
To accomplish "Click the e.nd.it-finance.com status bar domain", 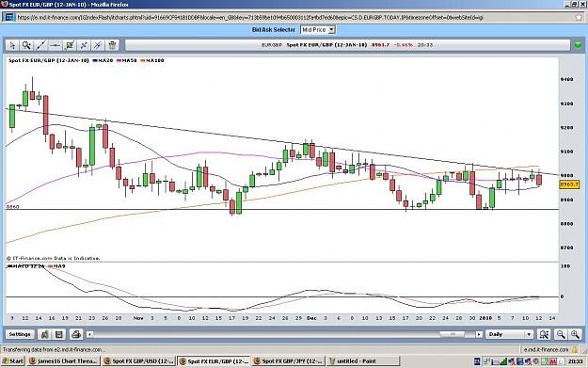I will (546, 349).
